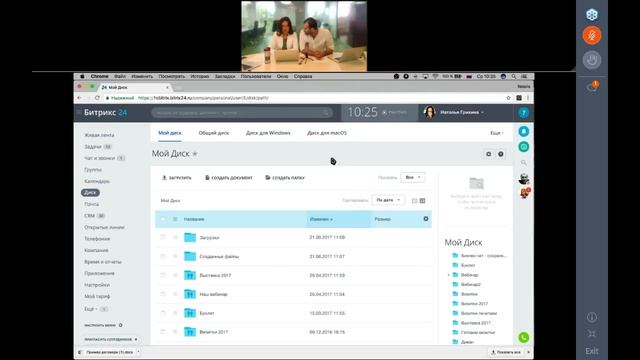Image resolution: width=640 pixels, height=360 pixels.
Task: Open the Еще dropdown in disk tabs
Action: tap(496, 133)
